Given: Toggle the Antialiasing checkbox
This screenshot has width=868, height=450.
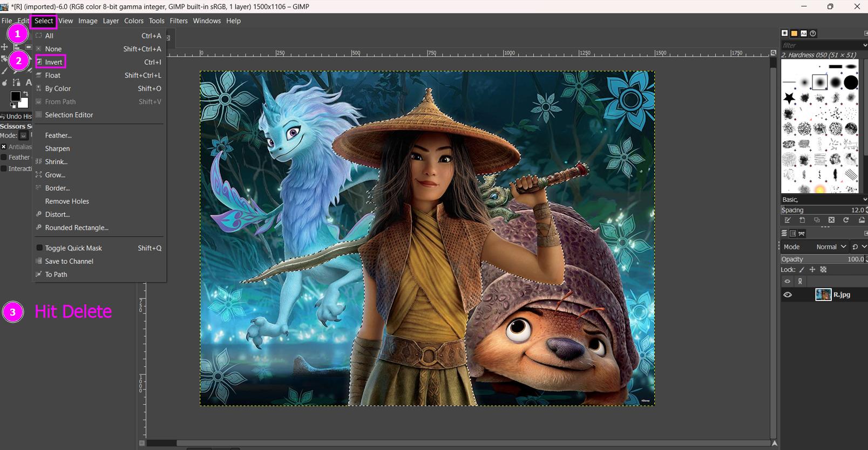Looking at the screenshot, I should tap(4, 147).
